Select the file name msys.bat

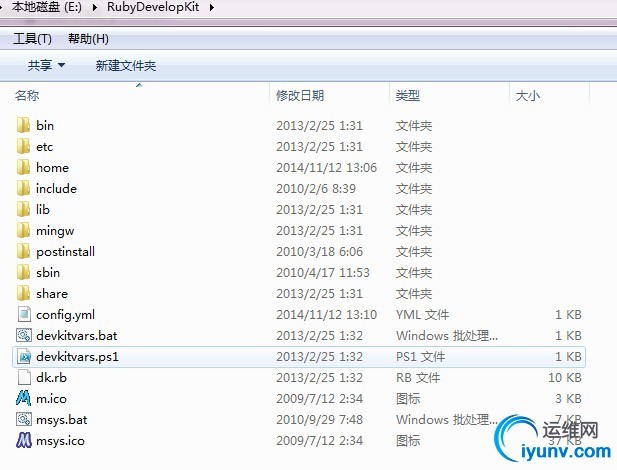[62, 420]
